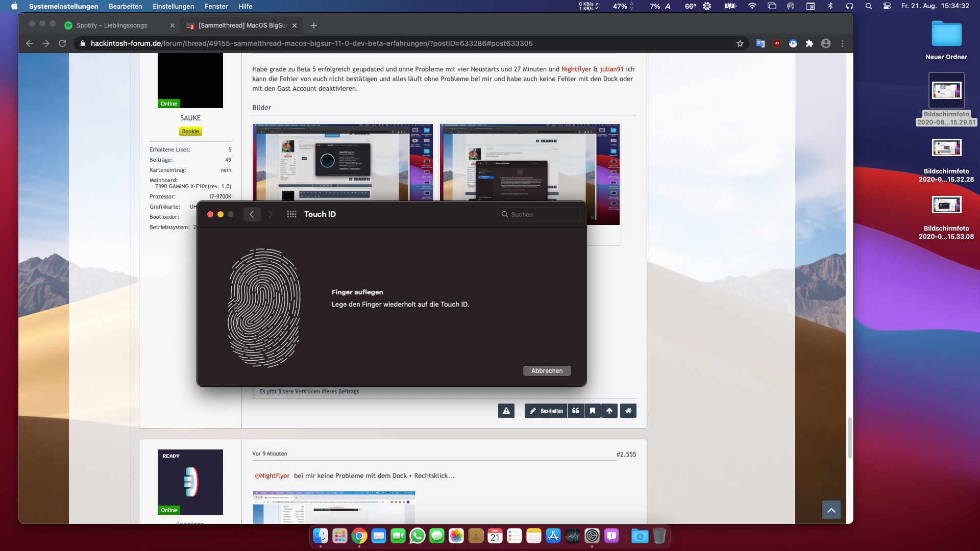The image size is (980, 551).
Task: Switch to the Spotify Lieblingssongs tab
Action: tap(112, 26)
